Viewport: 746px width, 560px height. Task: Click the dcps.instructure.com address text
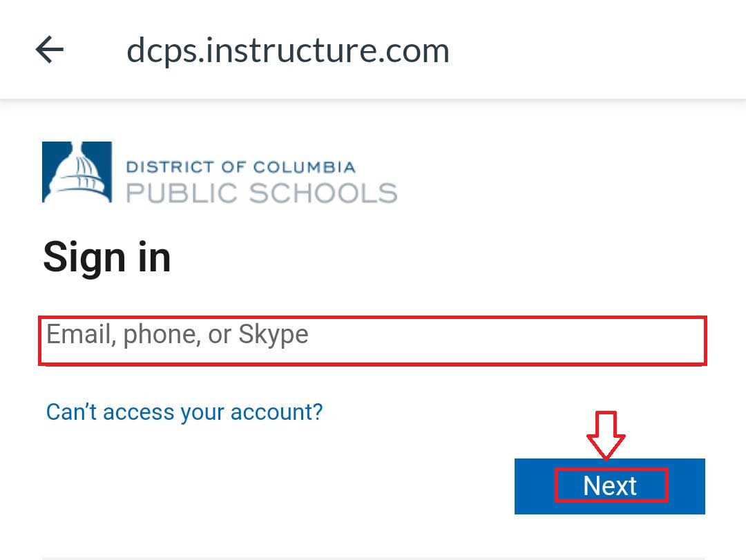[287, 50]
